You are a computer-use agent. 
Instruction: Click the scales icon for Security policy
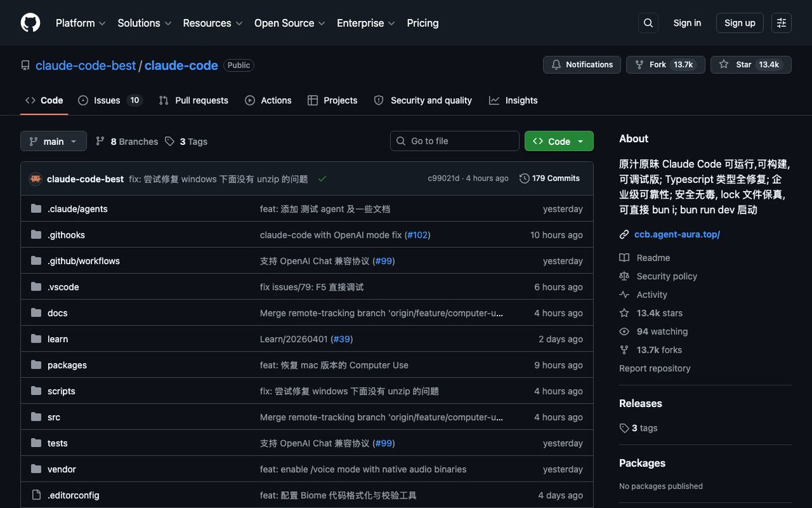[x=624, y=276]
